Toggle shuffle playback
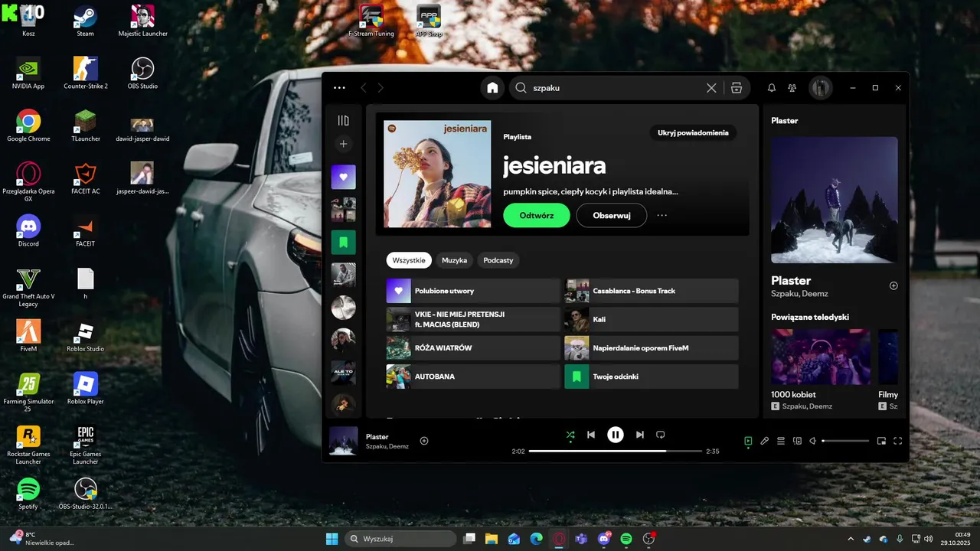 [570, 435]
